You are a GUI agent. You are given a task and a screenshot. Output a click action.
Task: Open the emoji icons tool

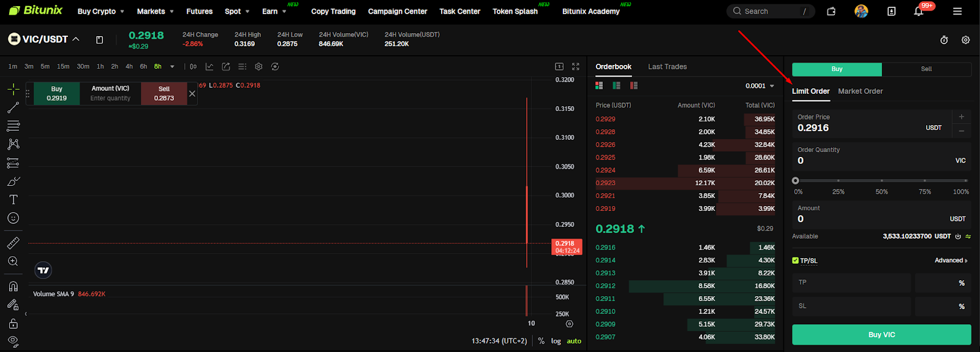tap(13, 218)
